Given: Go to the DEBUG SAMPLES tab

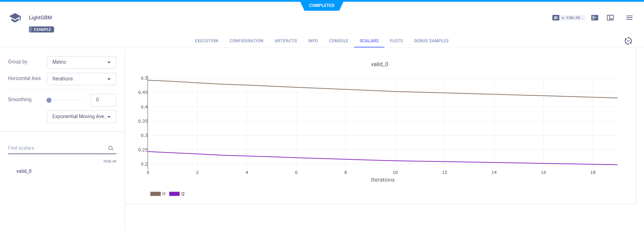Looking at the screenshot, I should click(431, 41).
